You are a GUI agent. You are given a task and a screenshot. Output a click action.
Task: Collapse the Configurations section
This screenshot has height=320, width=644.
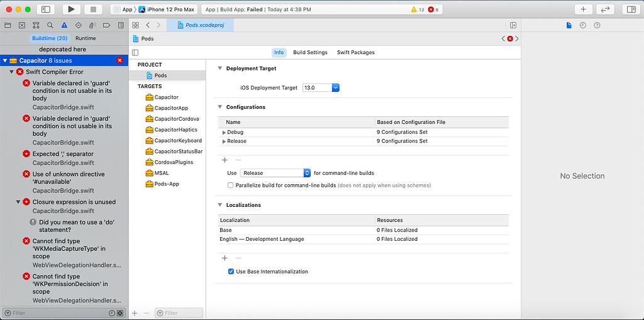click(x=219, y=107)
